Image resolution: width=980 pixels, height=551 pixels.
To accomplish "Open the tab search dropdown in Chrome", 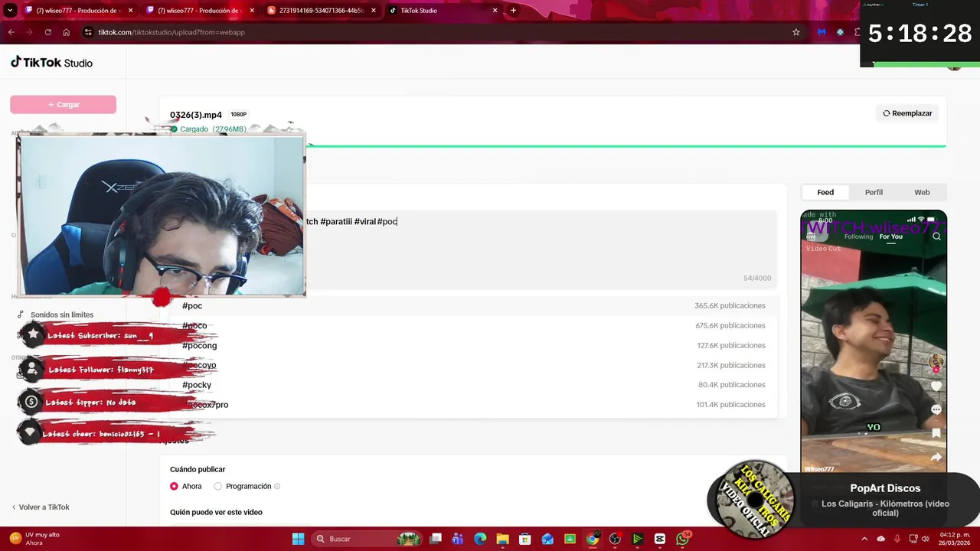I will coord(10,11).
